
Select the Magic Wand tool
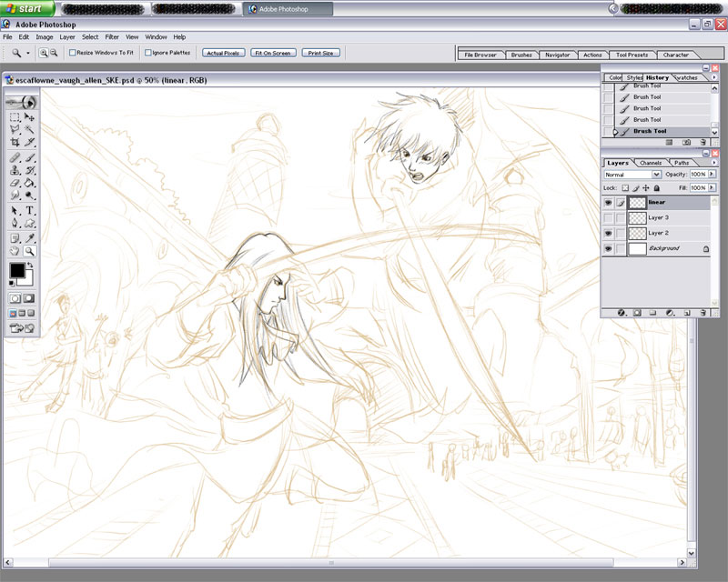(x=29, y=129)
